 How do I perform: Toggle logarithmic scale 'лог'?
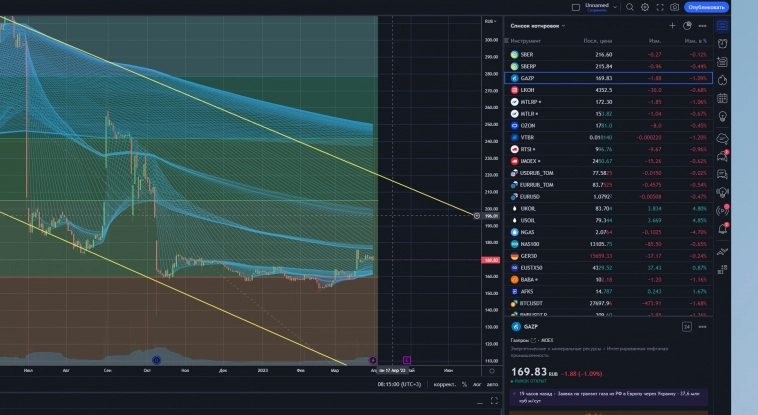point(477,383)
